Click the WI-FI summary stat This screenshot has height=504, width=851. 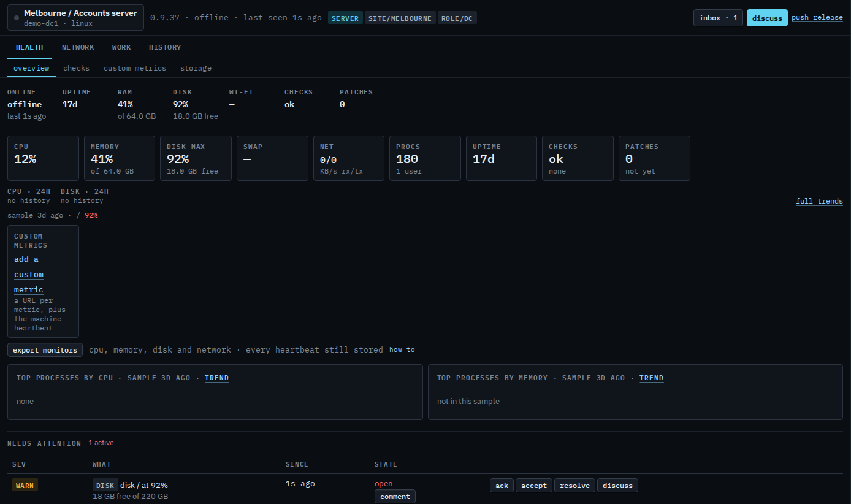pos(241,98)
